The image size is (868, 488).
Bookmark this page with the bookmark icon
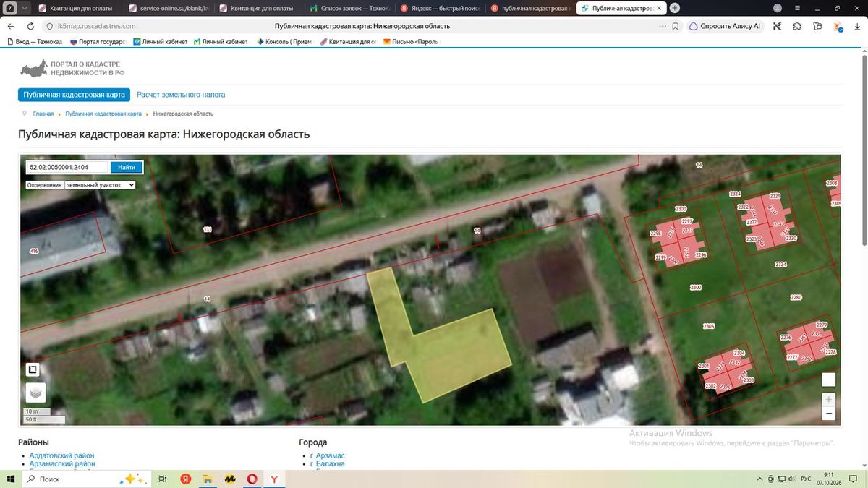675,26
